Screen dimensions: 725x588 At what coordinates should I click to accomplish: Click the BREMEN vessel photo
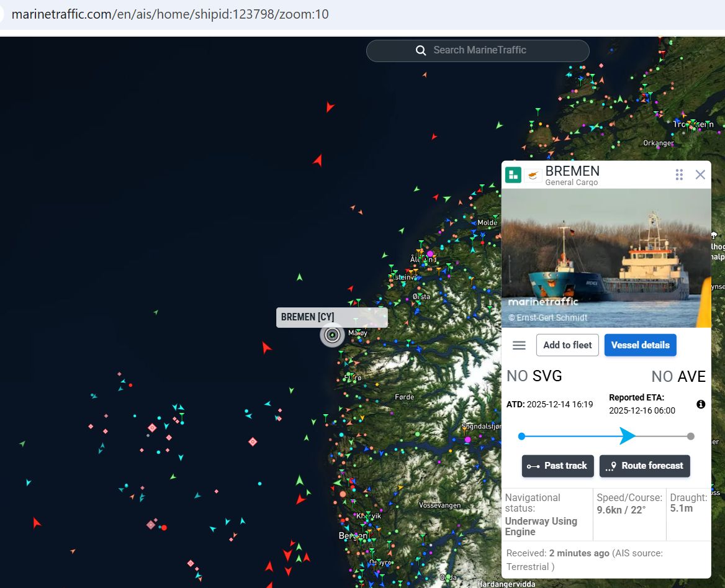coord(606,258)
